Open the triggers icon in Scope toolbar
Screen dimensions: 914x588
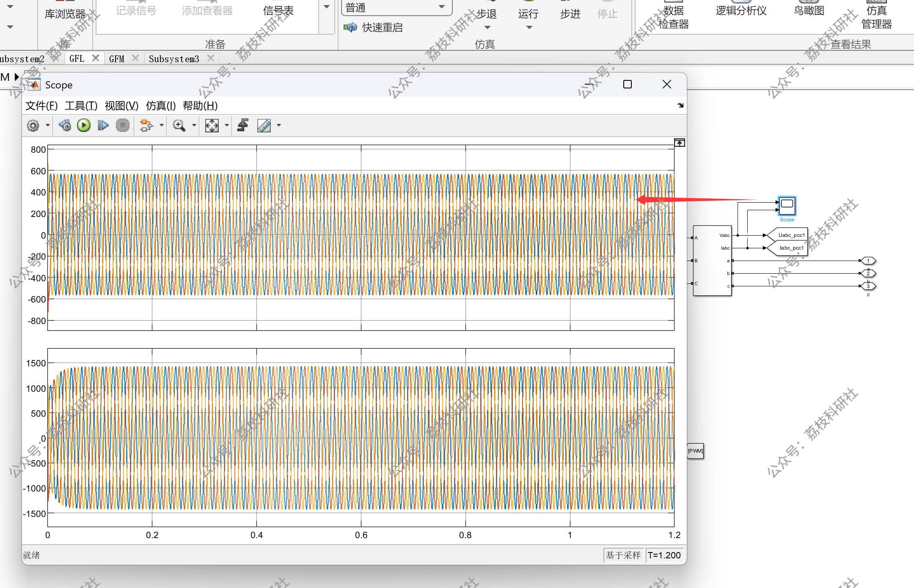243,125
